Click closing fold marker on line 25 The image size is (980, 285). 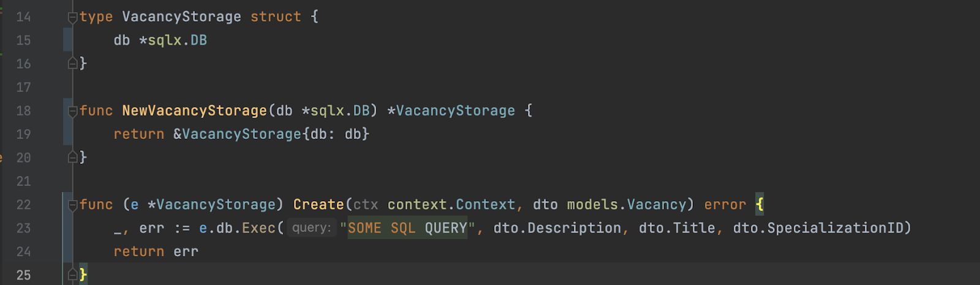tap(72, 275)
